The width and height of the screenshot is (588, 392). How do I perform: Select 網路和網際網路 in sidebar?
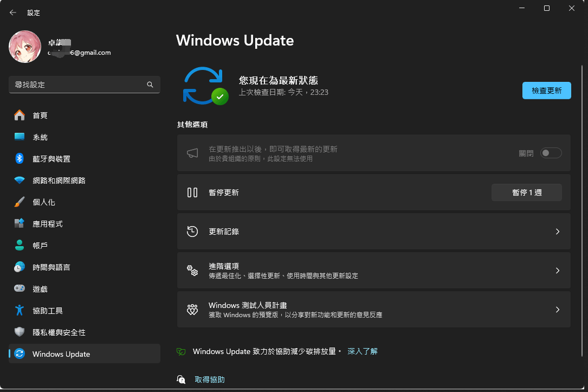point(59,181)
